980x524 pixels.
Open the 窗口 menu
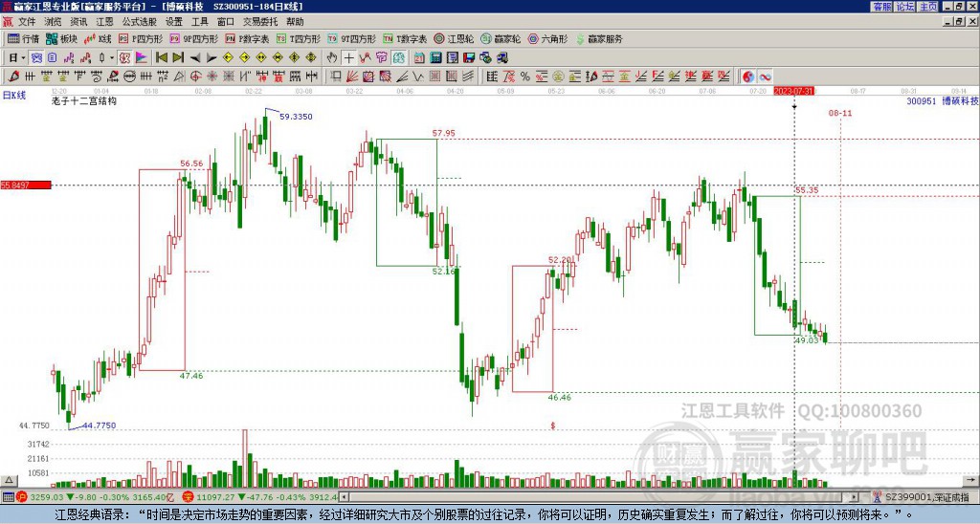pos(226,22)
